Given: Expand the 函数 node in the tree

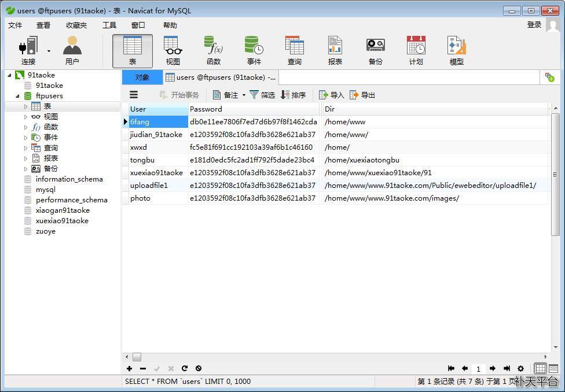Looking at the screenshot, I should [25, 127].
